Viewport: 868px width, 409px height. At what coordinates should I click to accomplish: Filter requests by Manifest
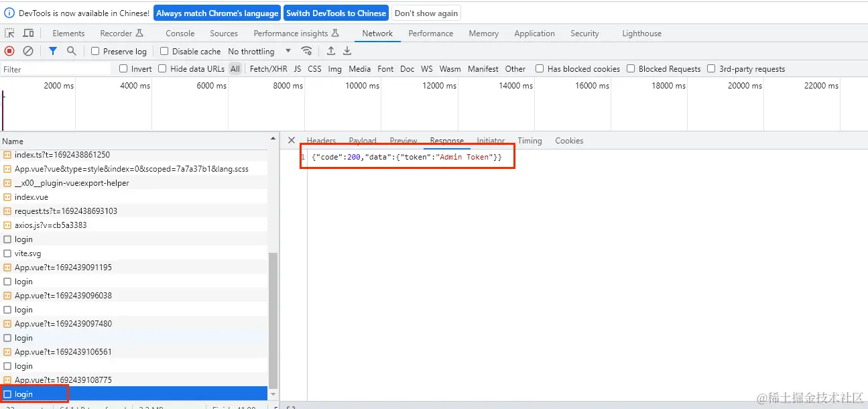click(x=483, y=68)
